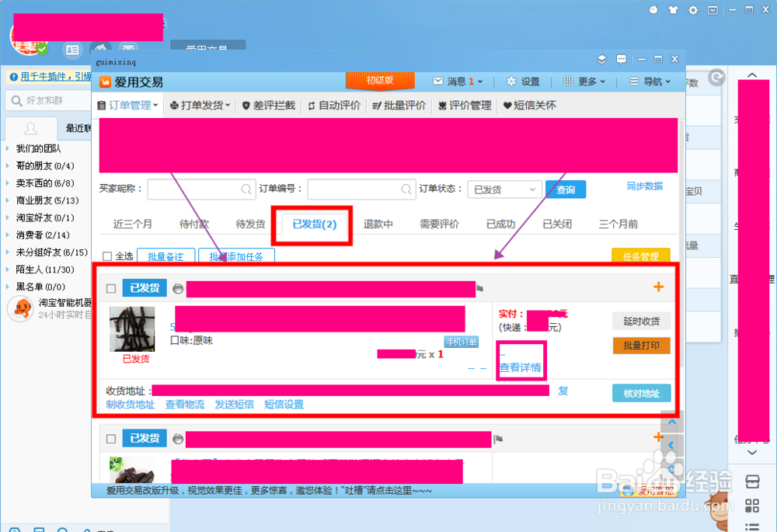This screenshot has width=777, height=532.
Task: Check the 全选 select-all checkbox
Action: (x=106, y=255)
